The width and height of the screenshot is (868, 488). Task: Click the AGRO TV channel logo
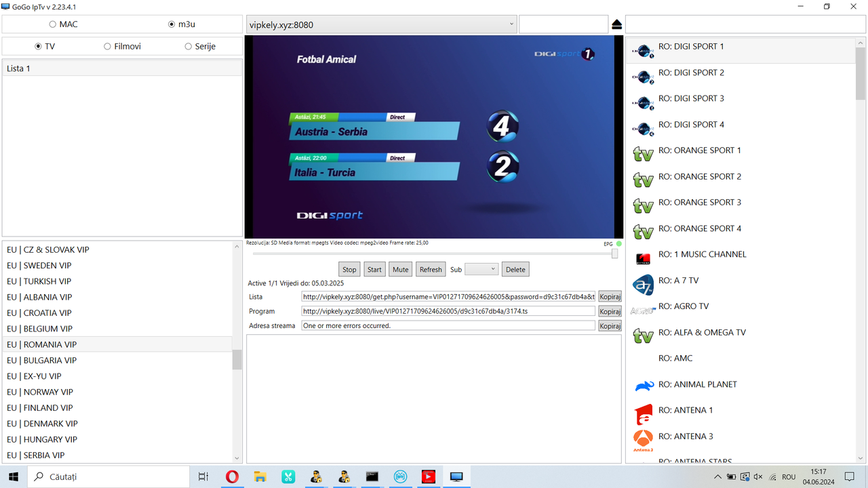click(643, 310)
